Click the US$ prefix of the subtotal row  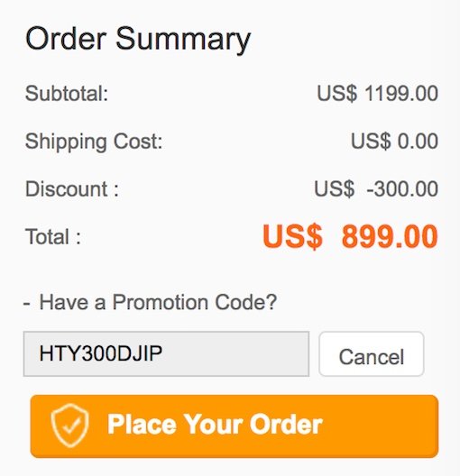(x=337, y=93)
